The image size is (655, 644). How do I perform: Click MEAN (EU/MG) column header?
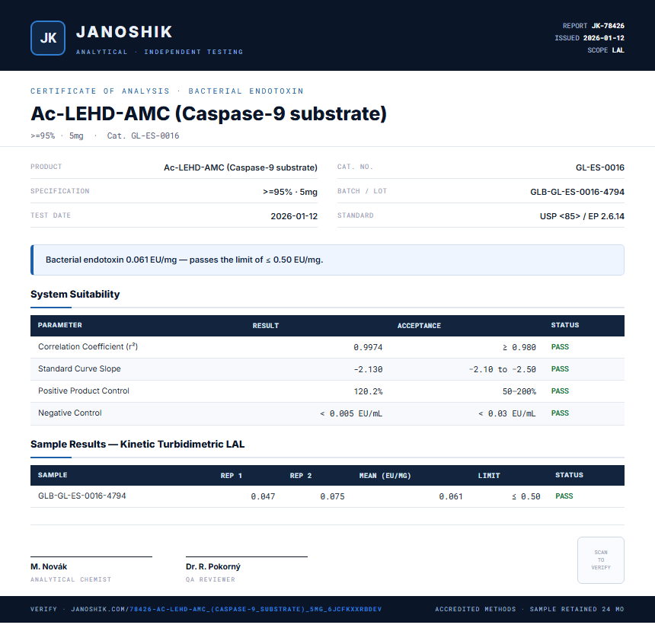pyautogui.click(x=385, y=476)
